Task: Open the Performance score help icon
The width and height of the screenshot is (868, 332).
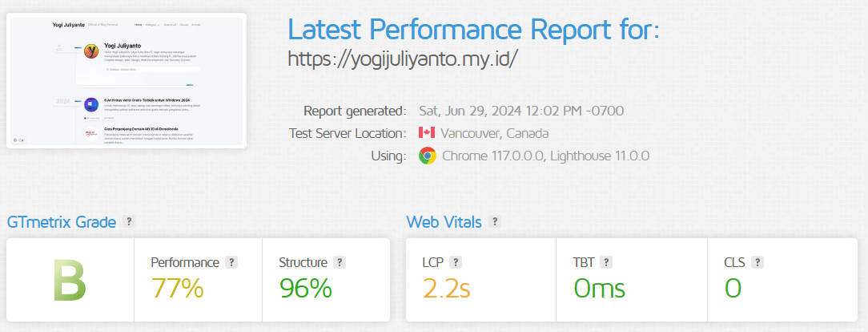Action: (x=232, y=263)
